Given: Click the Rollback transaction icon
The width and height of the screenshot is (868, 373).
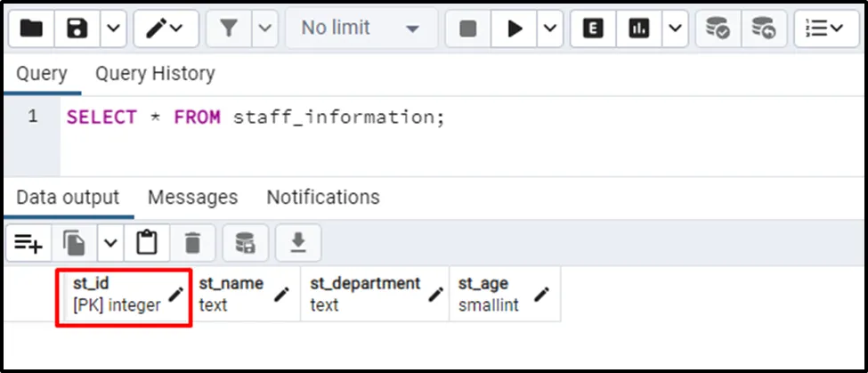Looking at the screenshot, I should tap(763, 28).
